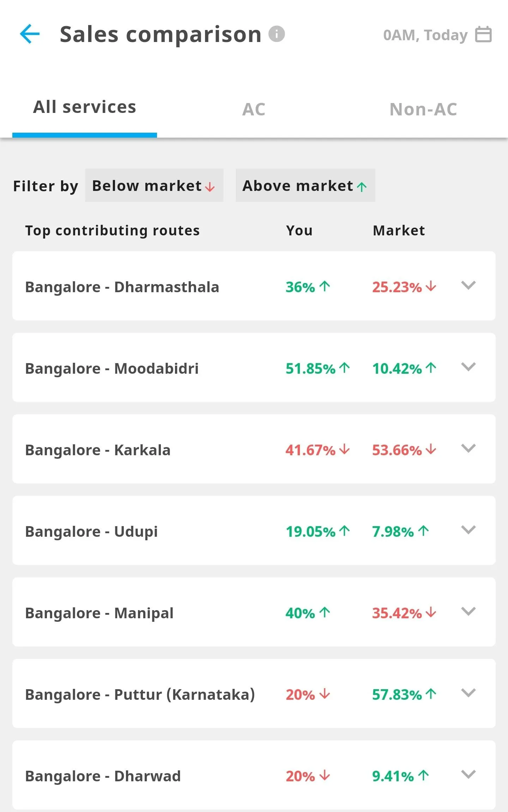Switch to the AC tab

(254, 109)
